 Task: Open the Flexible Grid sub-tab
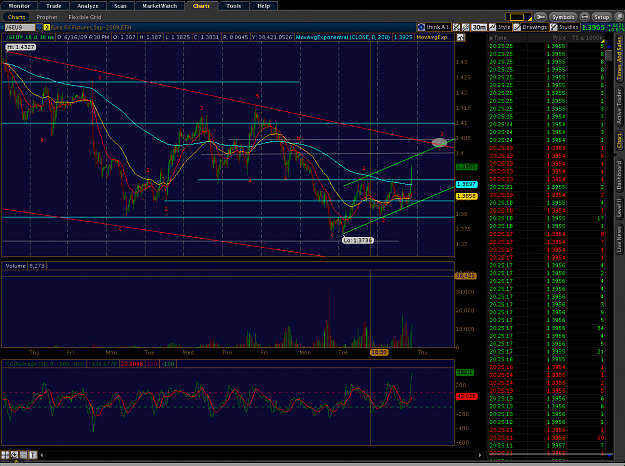point(85,17)
